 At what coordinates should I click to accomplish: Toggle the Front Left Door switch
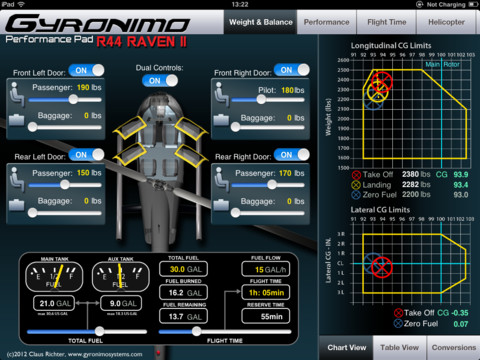coord(86,70)
